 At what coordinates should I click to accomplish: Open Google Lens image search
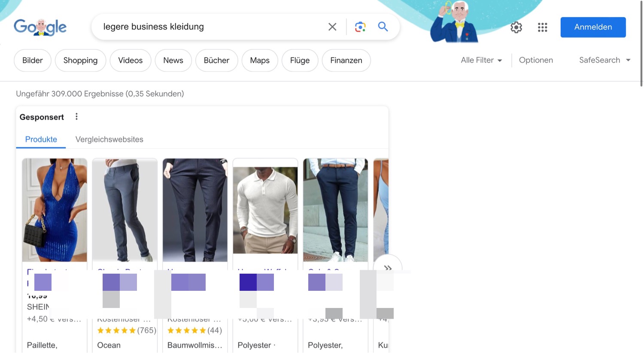[360, 27]
